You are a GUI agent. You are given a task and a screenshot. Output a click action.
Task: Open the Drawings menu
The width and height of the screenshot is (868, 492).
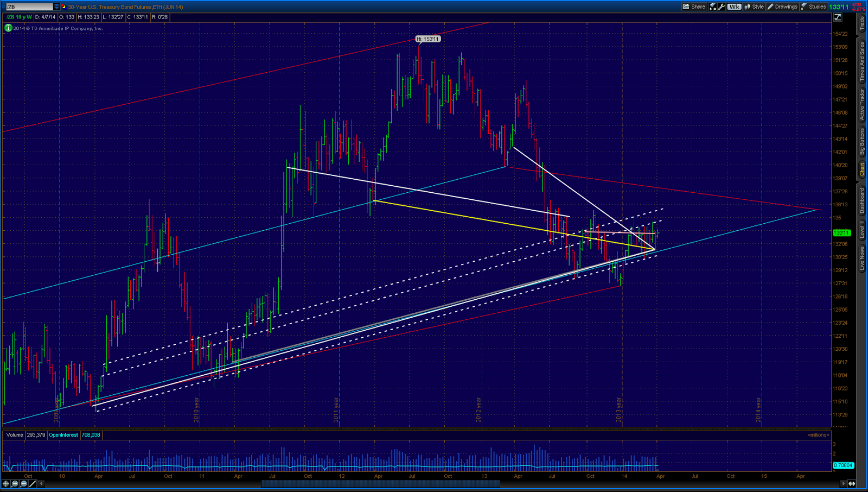click(782, 7)
